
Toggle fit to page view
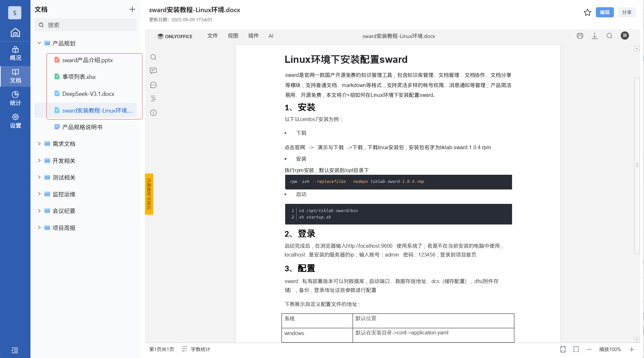(563, 349)
